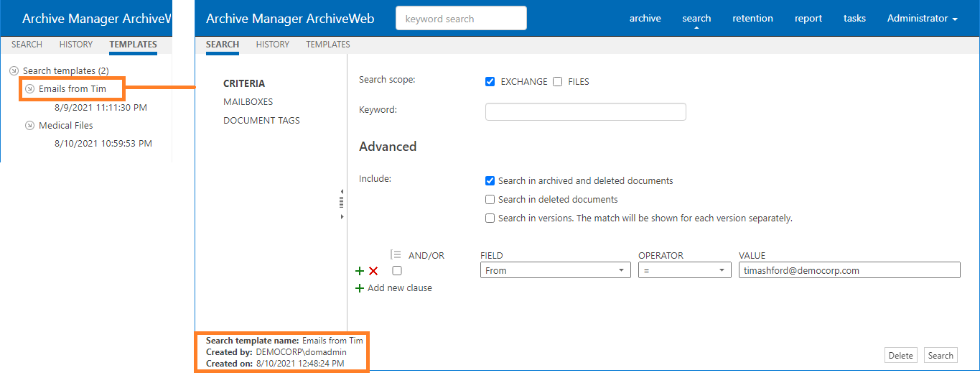This screenshot has width=980, height=373.
Task: Click the green plus icon beside the clause row
Action: [360, 271]
